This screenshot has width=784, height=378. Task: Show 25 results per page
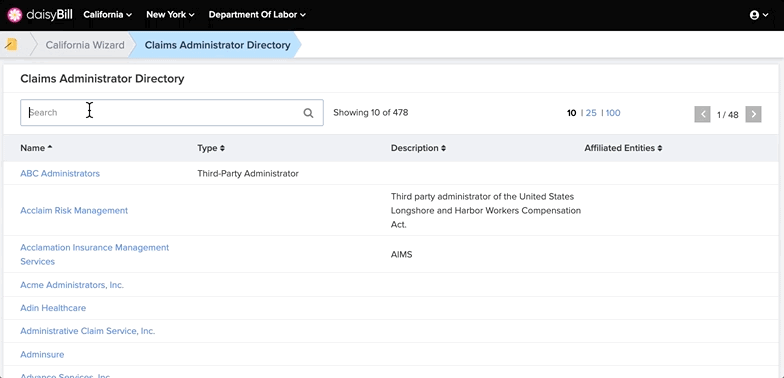click(x=591, y=113)
